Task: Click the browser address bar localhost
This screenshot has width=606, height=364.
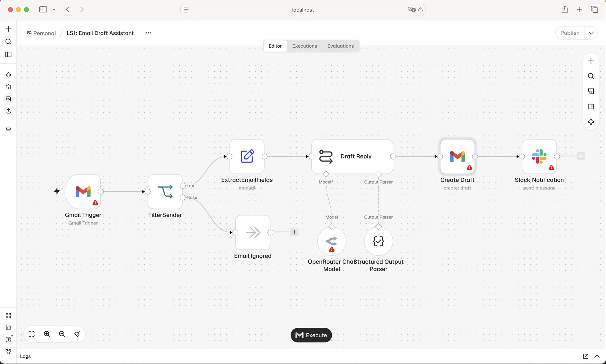Action: point(303,10)
